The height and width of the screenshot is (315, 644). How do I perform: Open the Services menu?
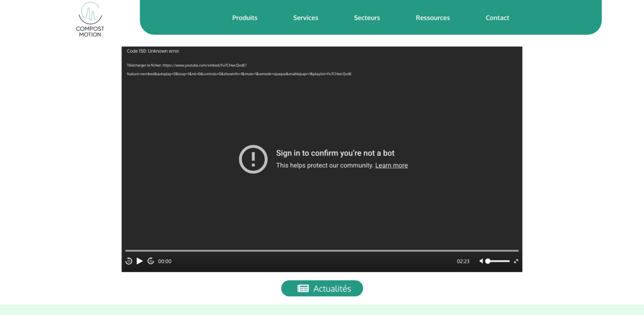(x=305, y=18)
